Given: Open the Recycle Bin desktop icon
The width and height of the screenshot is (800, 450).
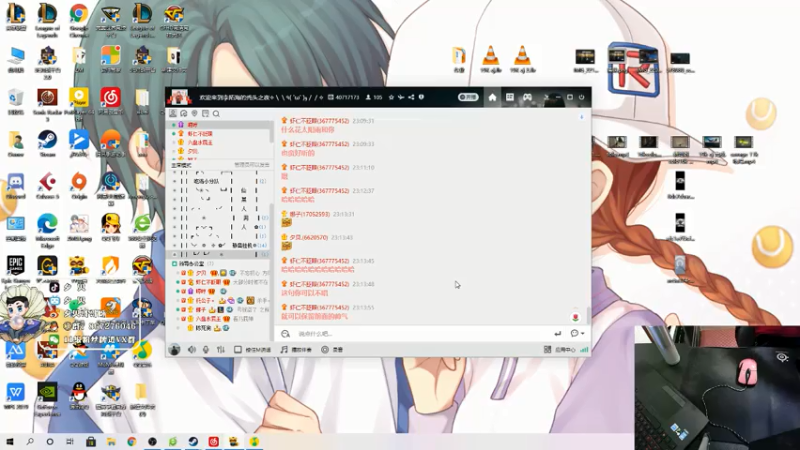Looking at the screenshot, I should [x=16, y=102].
